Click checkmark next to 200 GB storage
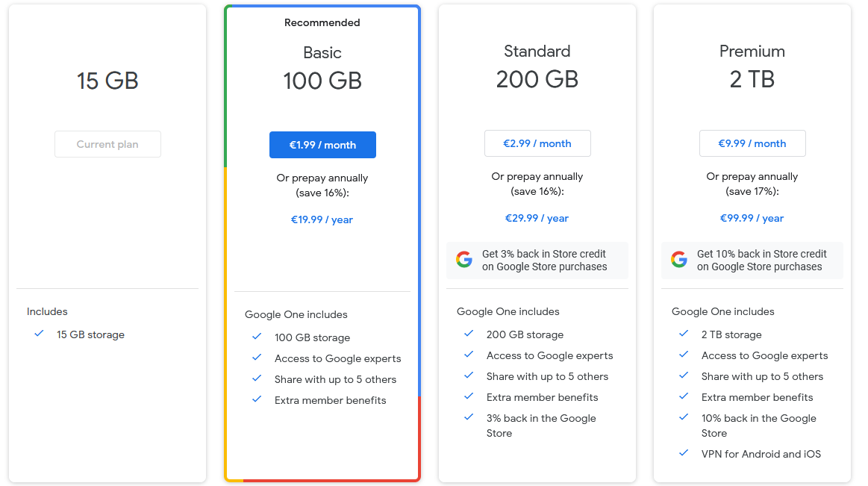The height and width of the screenshot is (486, 868). point(469,334)
